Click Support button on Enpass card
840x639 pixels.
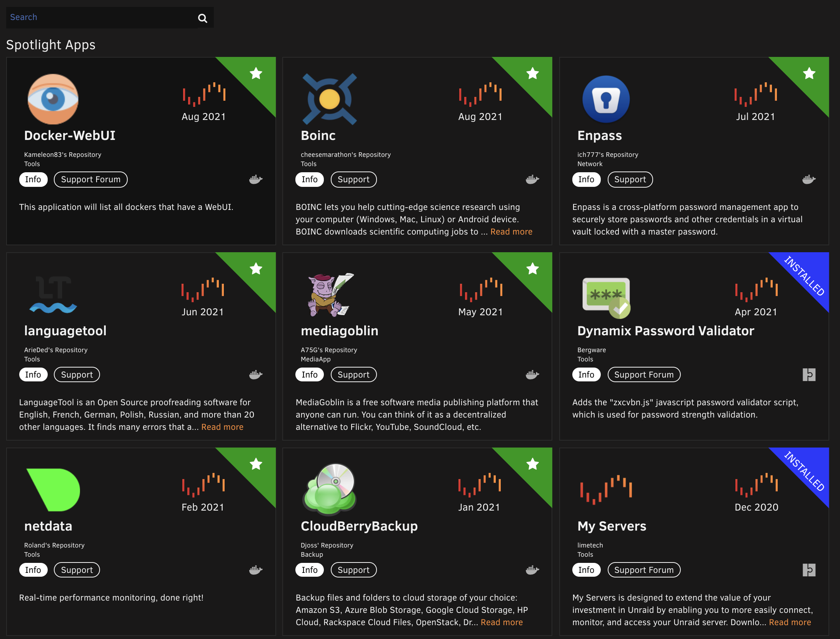click(630, 180)
